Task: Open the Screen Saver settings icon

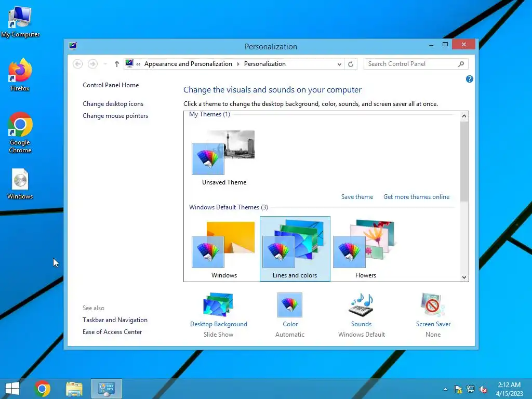Action: (x=433, y=304)
